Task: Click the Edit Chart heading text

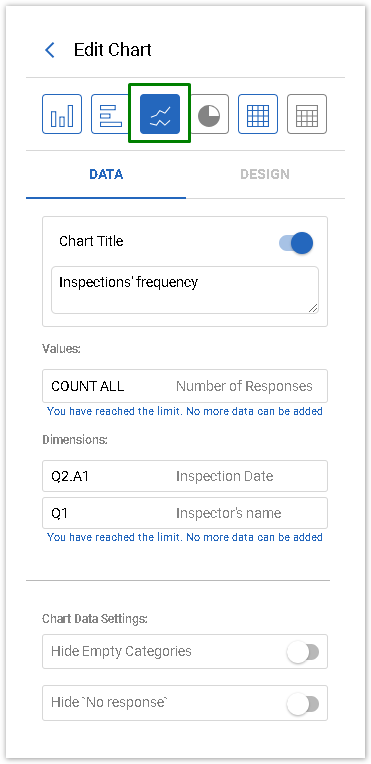Action: [x=113, y=50]
